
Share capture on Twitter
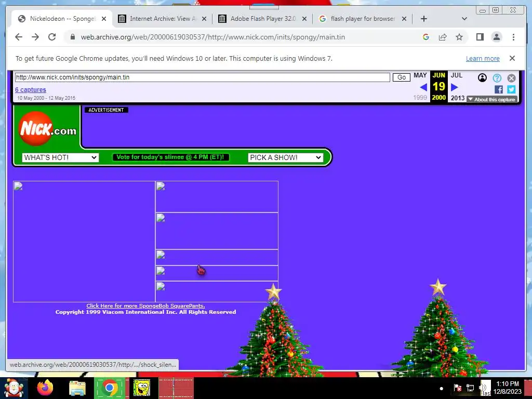tap(511, 89)
